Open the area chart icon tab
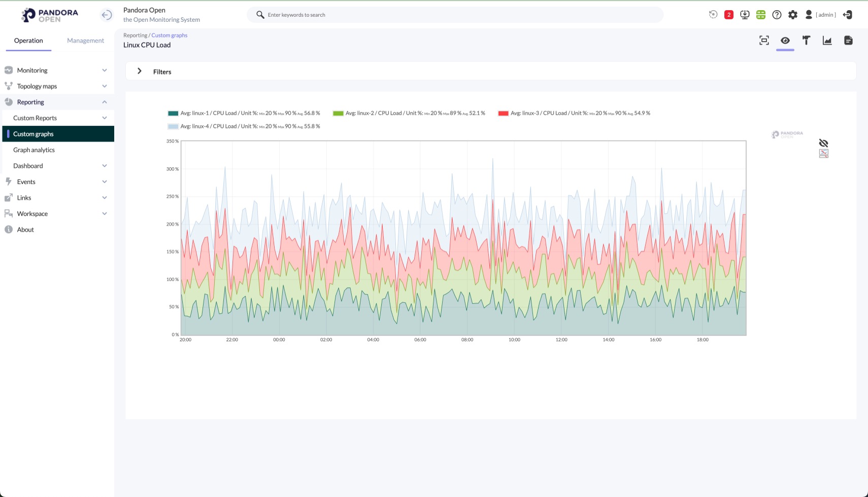This screenshot has width=868, height=497. click(x=827, y=41)
